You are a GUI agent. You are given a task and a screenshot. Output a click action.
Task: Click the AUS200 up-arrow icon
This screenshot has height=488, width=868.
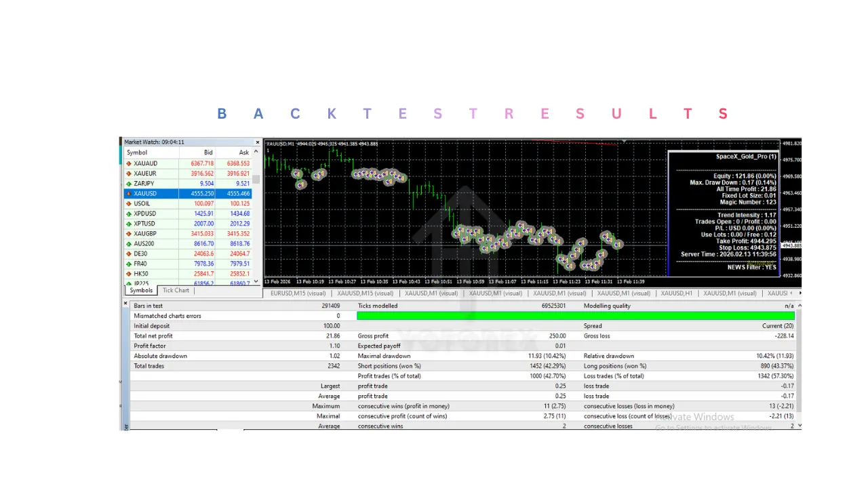coord(129,243)
